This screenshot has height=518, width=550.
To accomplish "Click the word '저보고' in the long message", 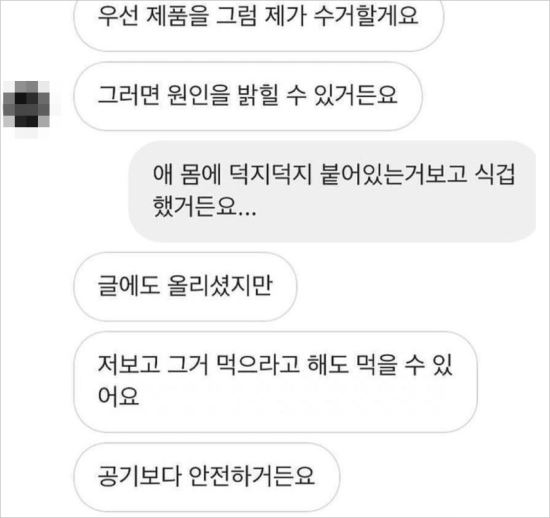I will point(128,365).
